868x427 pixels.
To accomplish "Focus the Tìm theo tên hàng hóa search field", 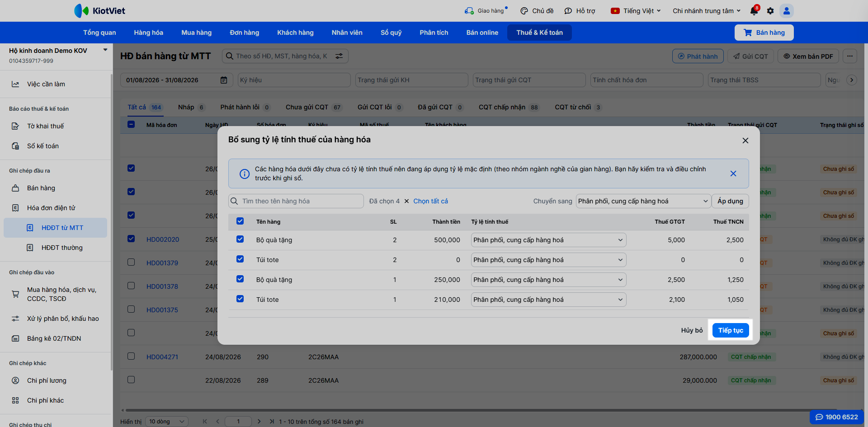I will click(x=296, y=201).
